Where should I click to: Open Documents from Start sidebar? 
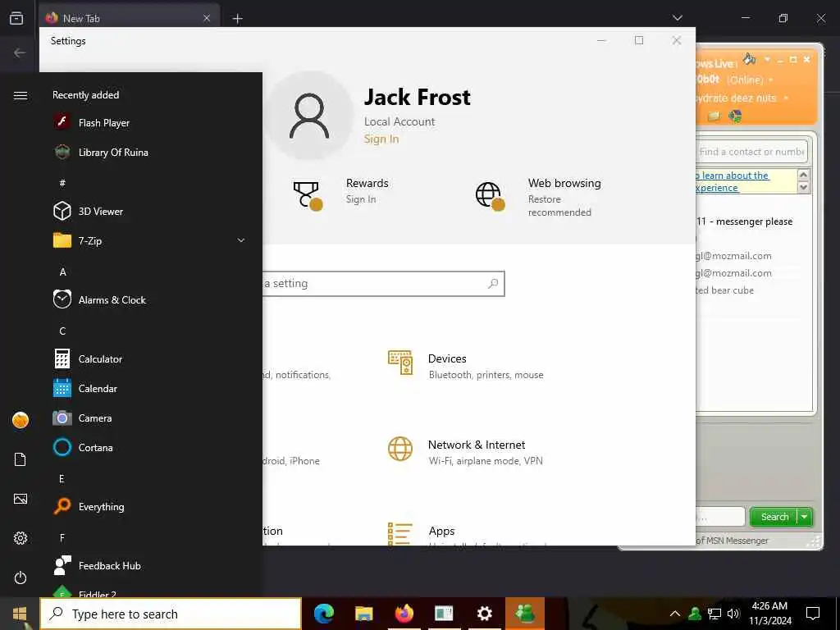(x=21, y=459)
